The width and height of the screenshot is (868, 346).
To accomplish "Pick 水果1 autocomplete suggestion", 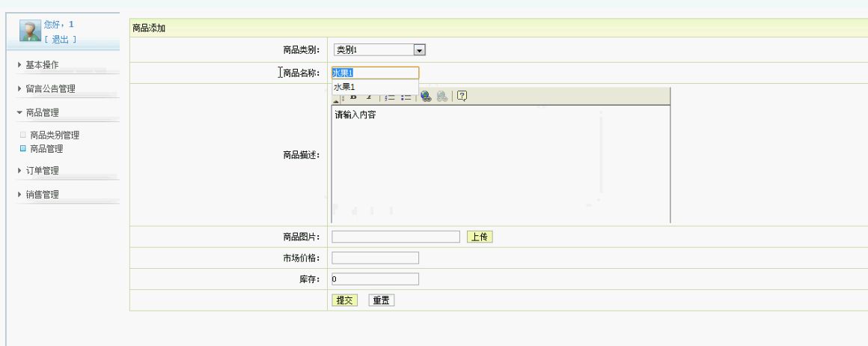I will pos(375,87).
